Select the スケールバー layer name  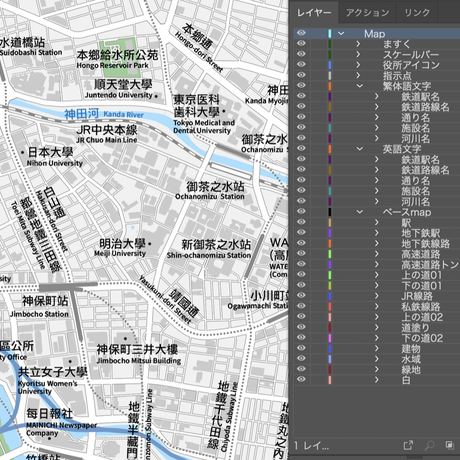pyautogui.click(x=411, y=55)
